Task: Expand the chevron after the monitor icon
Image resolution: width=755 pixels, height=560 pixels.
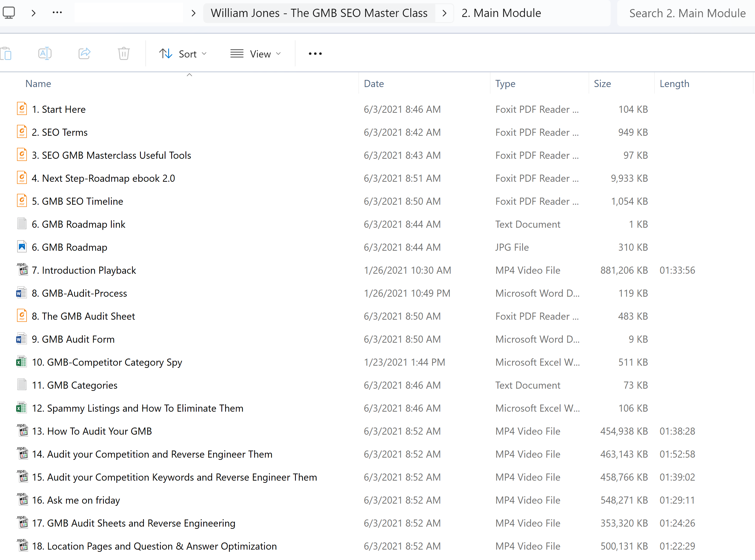Action: tap(33, 13)
